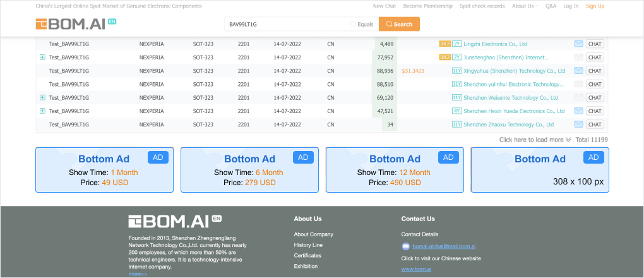The height and width of the screenshot is (278, 644).
Task: Toggle the Equals checkbox
Action: 353,24
